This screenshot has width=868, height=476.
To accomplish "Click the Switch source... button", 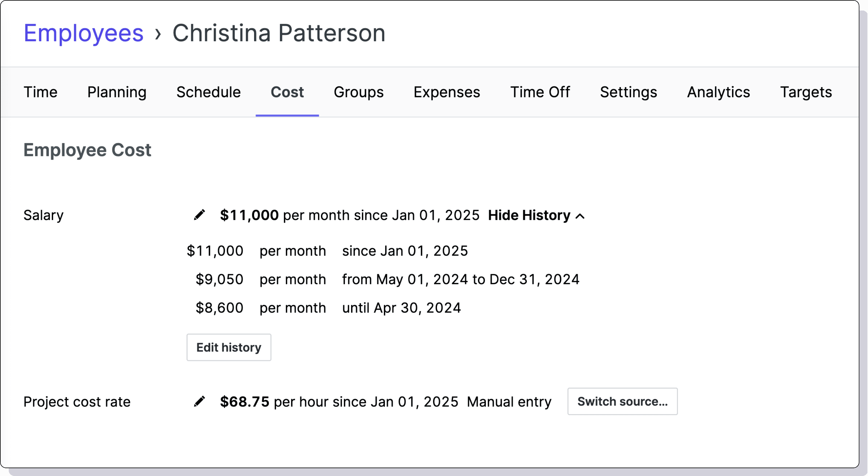I will pyautogui.click(x=622, y=402).
